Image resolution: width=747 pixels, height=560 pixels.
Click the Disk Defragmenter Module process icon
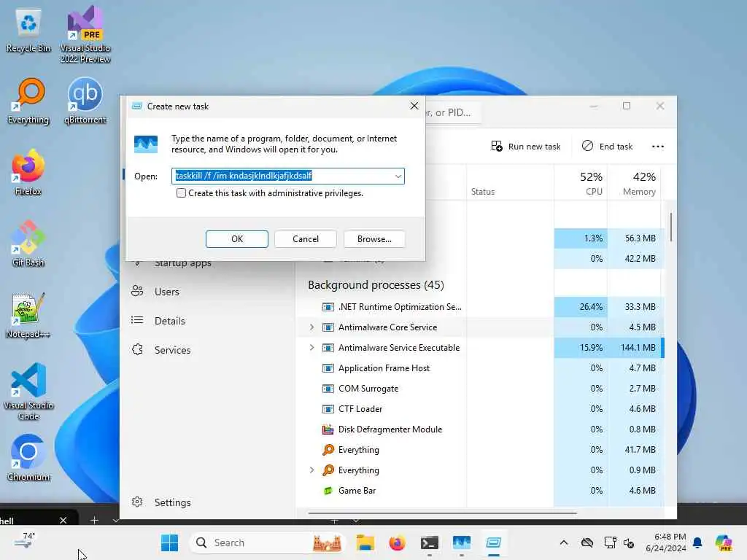[x=328, y=429]
